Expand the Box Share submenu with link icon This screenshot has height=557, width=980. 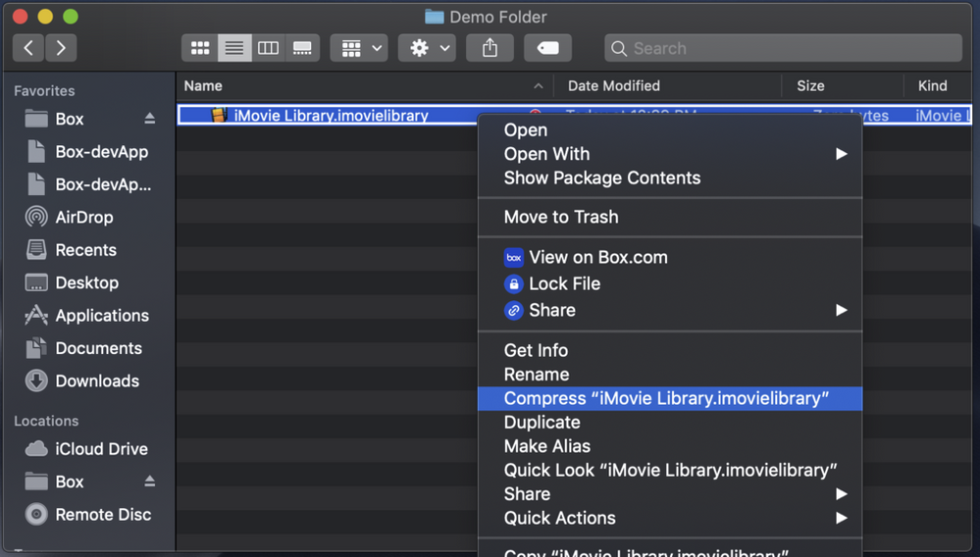tap(670, 310)
